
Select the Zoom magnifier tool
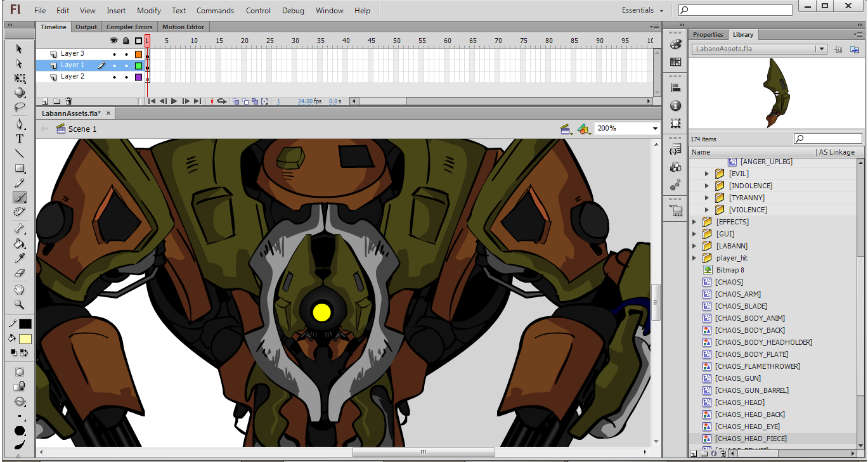(20, 304)
